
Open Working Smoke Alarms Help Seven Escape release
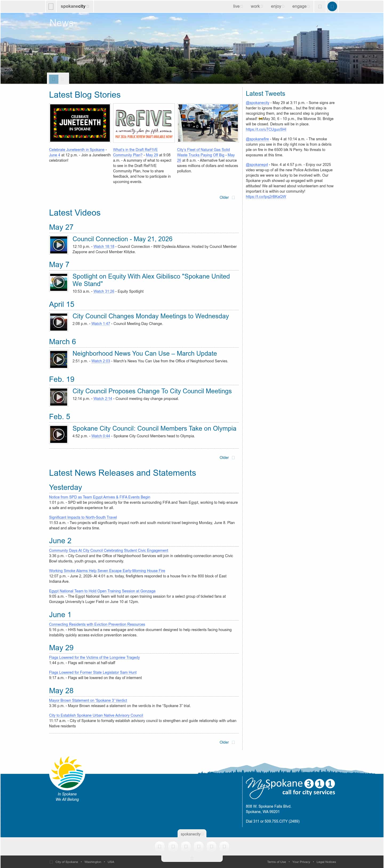tap(107, 570)
